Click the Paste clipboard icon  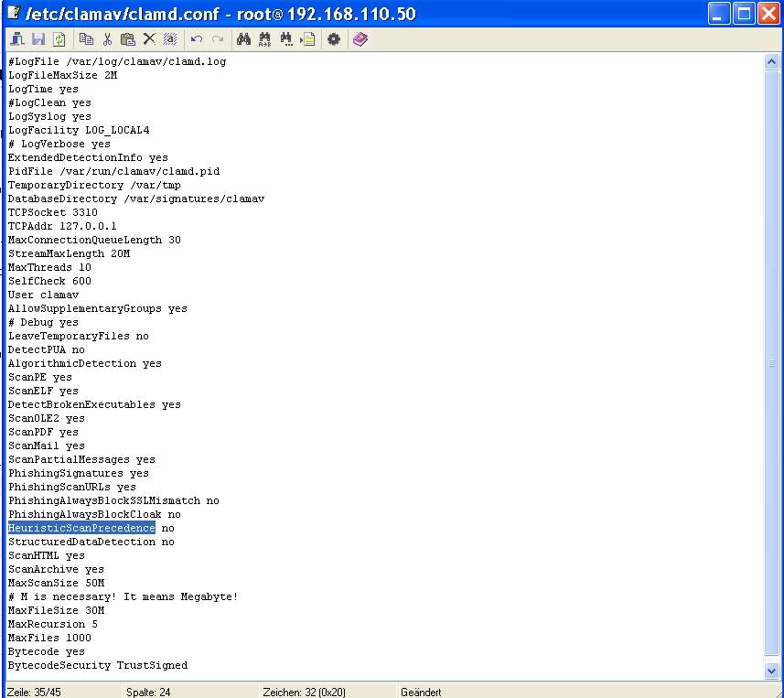tap(127, 39)
